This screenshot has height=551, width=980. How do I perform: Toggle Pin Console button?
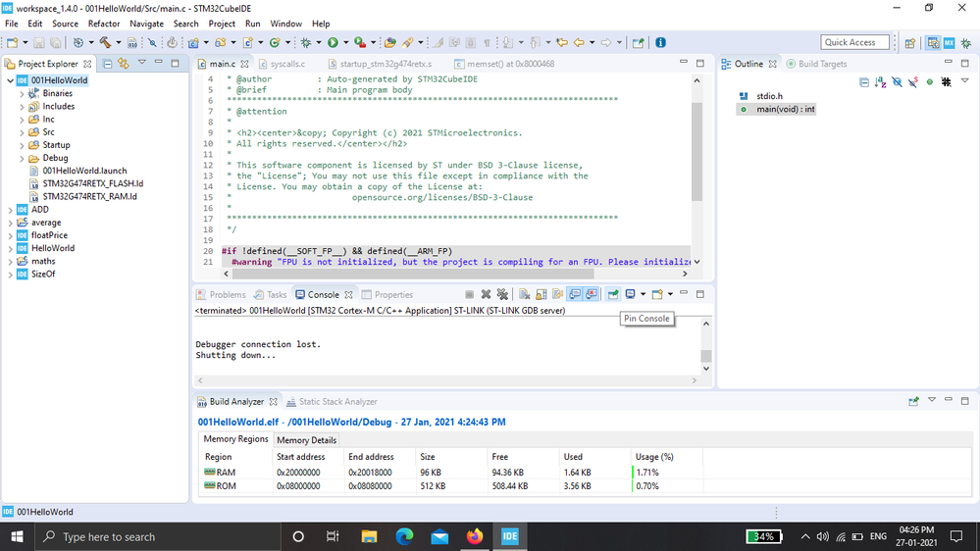click(x=613, y=294)
